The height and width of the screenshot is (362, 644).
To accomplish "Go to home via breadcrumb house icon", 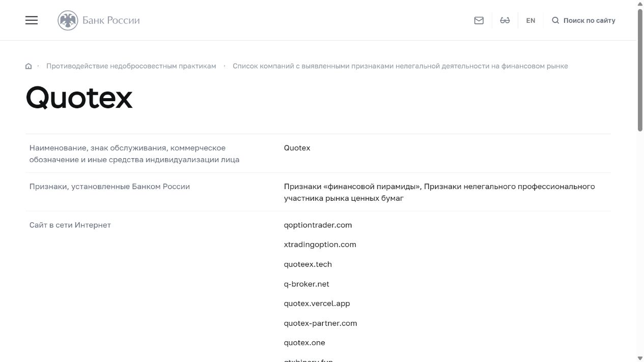I will (29, 66).
